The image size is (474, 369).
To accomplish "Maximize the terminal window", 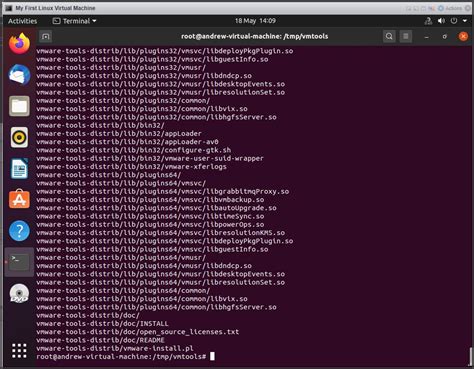I will [444, 36].
